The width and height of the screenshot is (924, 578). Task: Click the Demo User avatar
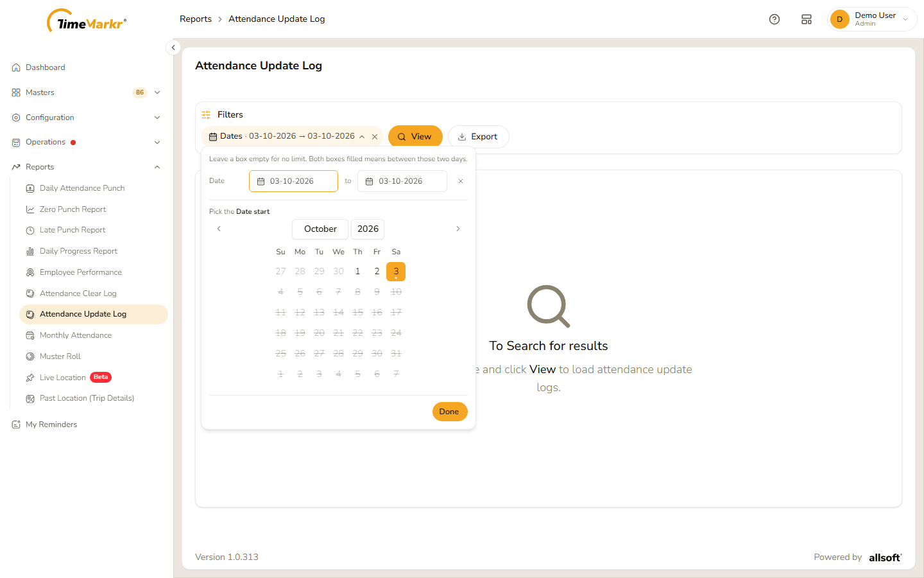(839, 19)
